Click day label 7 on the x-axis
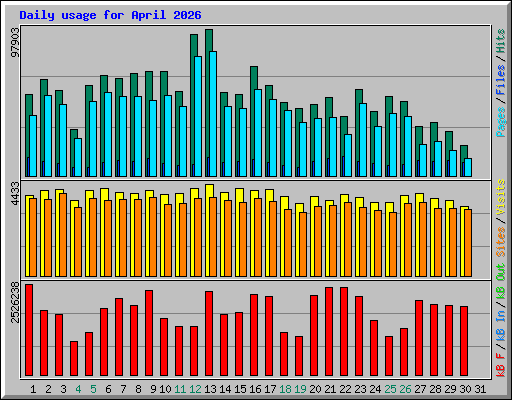 tap(123, 389)
